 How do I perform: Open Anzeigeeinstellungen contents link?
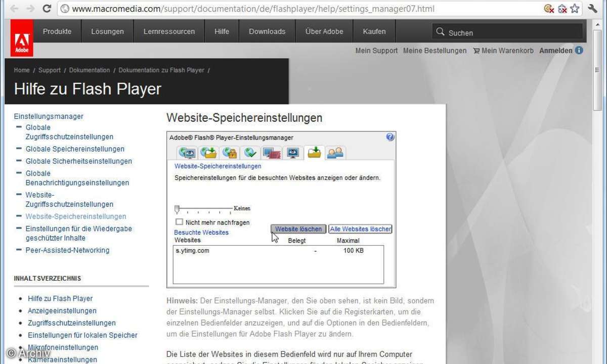[62, 311]
